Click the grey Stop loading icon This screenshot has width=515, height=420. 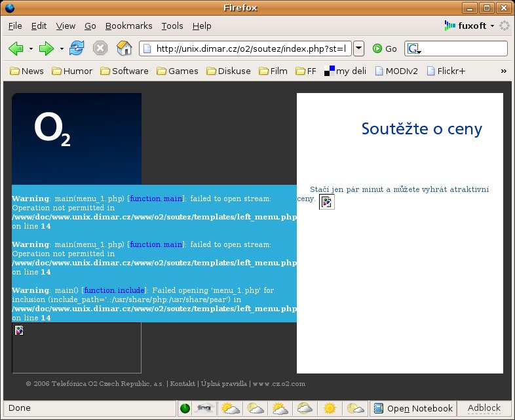coord(100,48)
